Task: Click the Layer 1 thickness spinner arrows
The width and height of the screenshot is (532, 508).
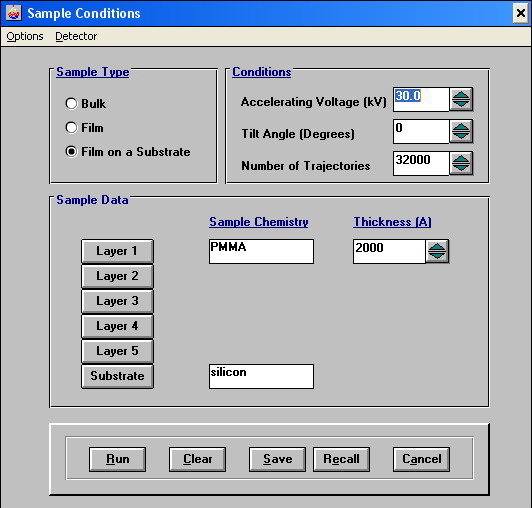Action: click(437, 251)
